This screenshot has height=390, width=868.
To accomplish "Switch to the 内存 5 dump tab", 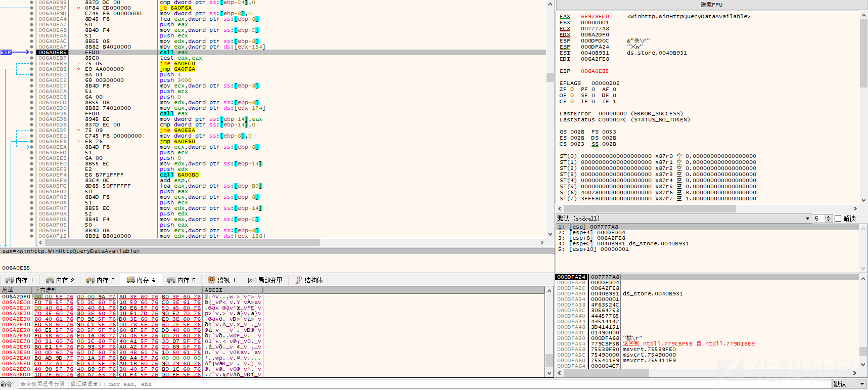I will (181, 280).
